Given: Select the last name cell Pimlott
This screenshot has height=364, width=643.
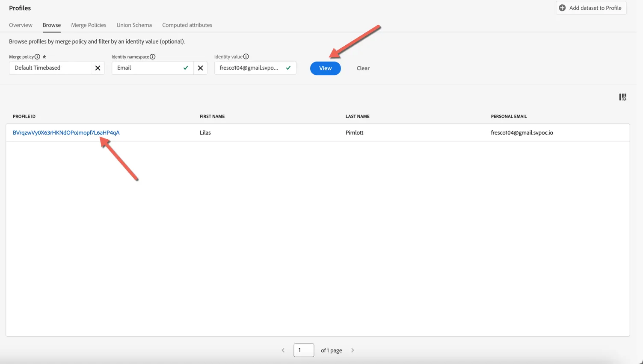Looking at the screenshot, I should tap(355, 133).
